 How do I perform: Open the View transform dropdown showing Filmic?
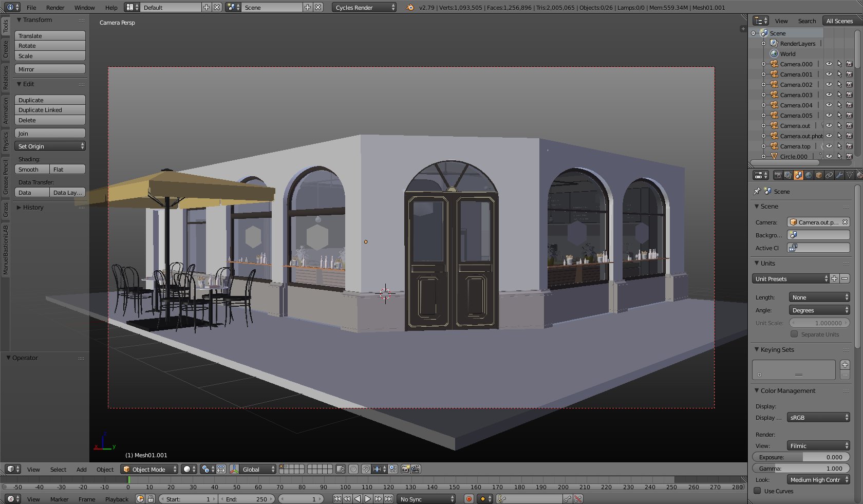pyautogui.click(x=818, y=445)
